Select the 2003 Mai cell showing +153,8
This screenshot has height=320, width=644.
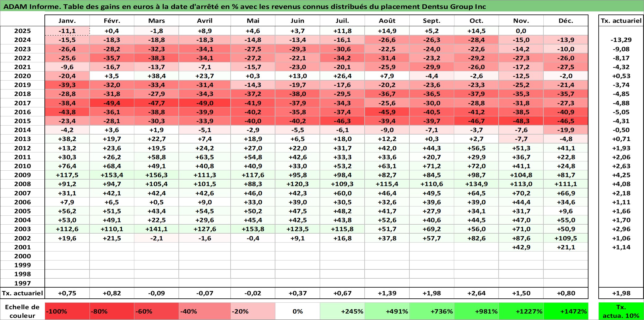[x=253, y=229]
